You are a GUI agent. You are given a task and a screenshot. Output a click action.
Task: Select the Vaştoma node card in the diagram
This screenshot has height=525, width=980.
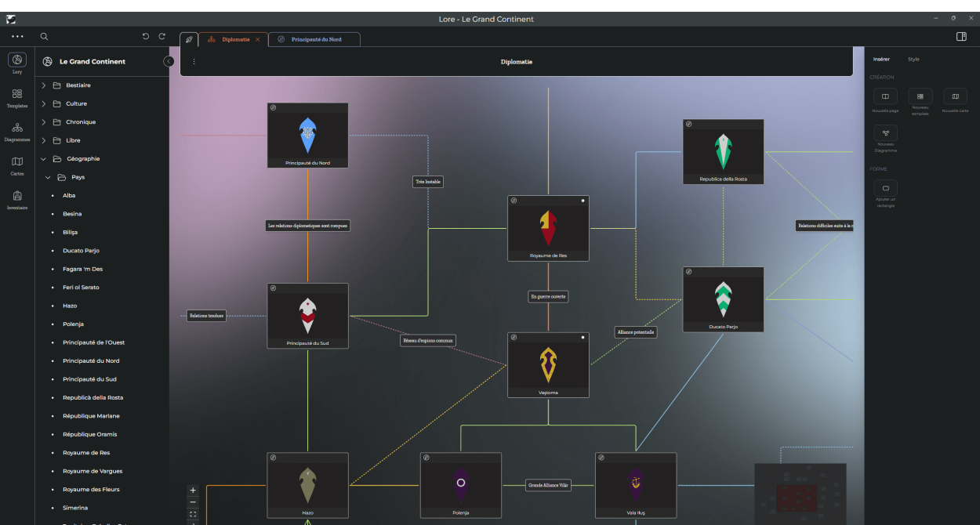pos(548,364)
